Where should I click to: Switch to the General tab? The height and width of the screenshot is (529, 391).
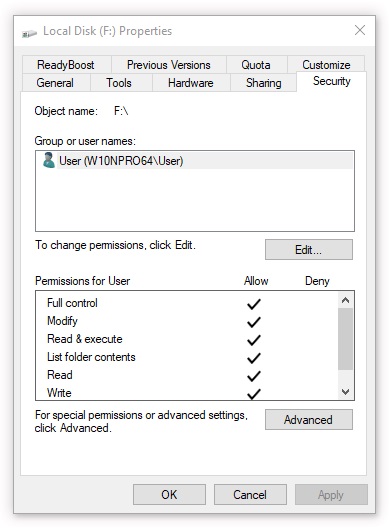pyautogui.click(x=56, y=83)
